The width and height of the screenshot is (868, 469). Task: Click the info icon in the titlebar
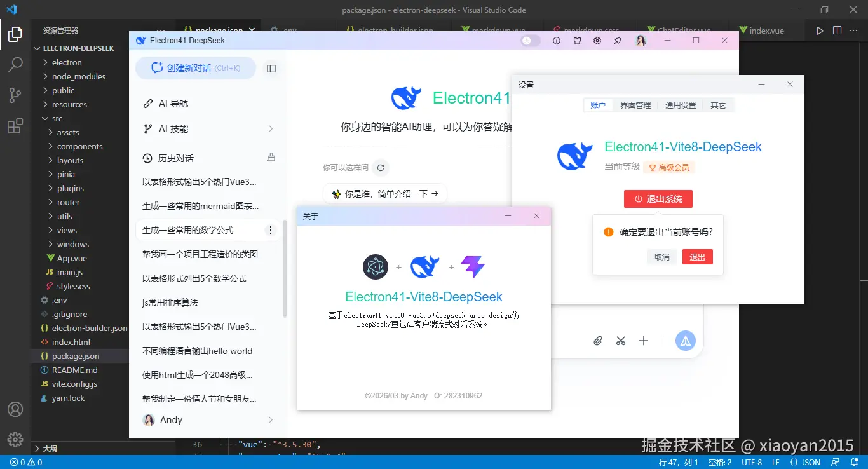[557, 40]
